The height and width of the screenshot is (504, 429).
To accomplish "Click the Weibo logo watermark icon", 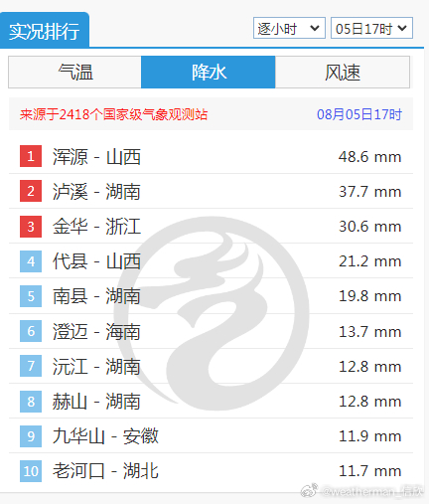I will pos(310,491).
